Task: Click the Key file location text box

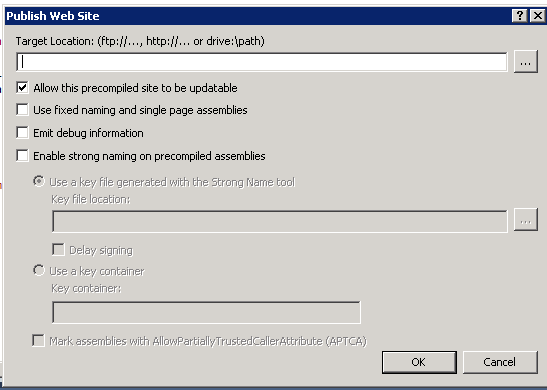Action: [280, 221]
